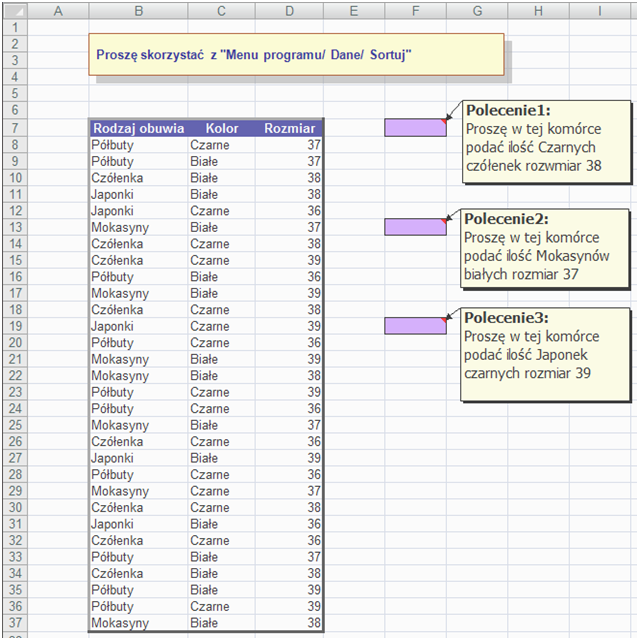Select row 37 header
The image size is (639, 640).
coord(12,623)
